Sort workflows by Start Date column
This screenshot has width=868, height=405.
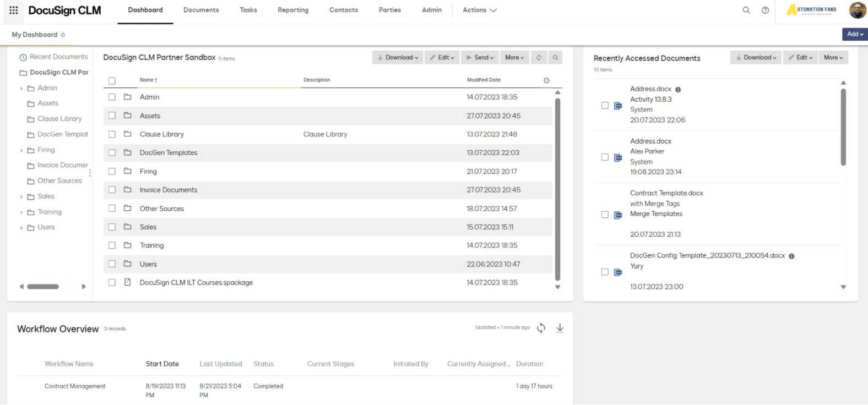click(162, 364)
